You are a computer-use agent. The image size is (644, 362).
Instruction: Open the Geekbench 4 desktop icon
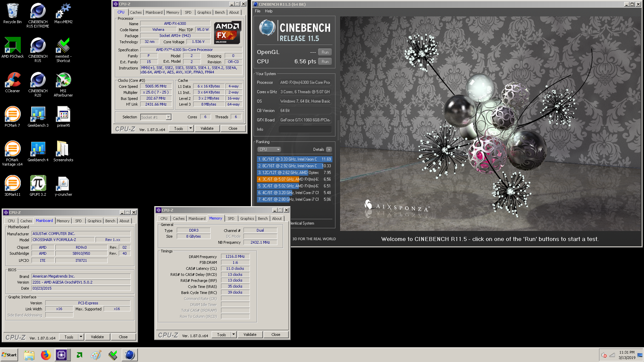(x=38, y=152)
